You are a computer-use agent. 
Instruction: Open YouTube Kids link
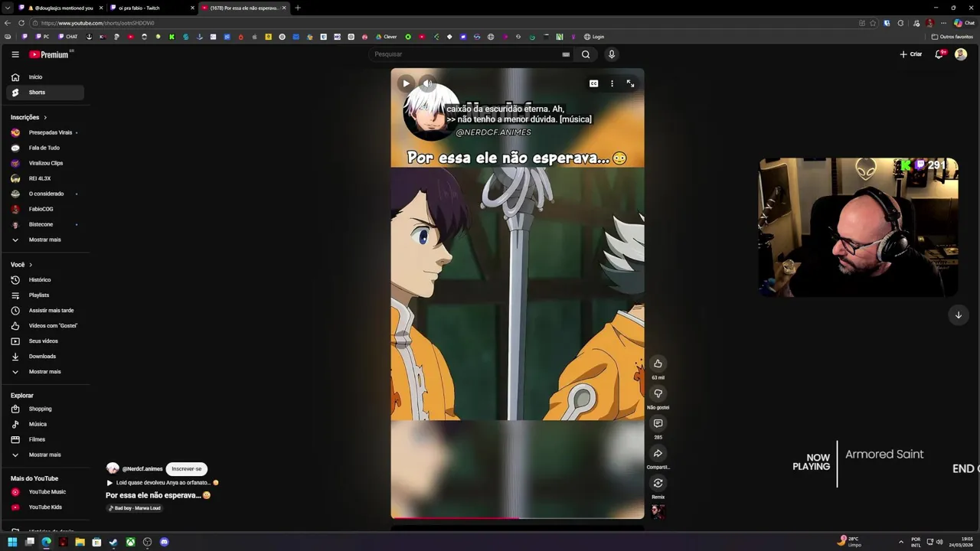click(44, 507)
